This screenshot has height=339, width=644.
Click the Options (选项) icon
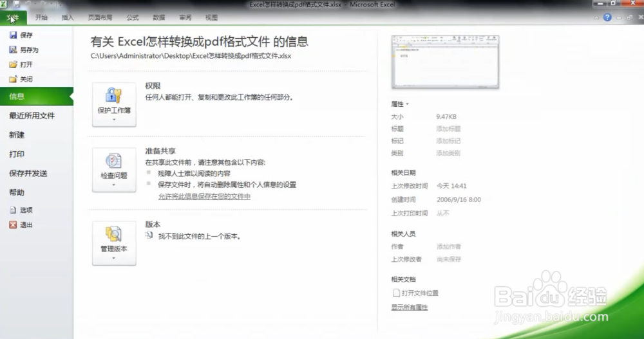[x=13, y=210]
